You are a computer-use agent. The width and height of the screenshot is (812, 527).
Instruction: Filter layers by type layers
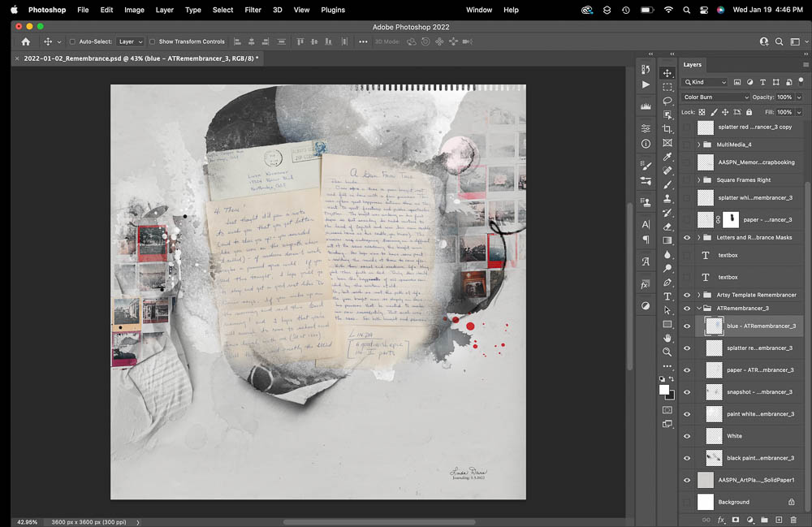pos(762,82)
